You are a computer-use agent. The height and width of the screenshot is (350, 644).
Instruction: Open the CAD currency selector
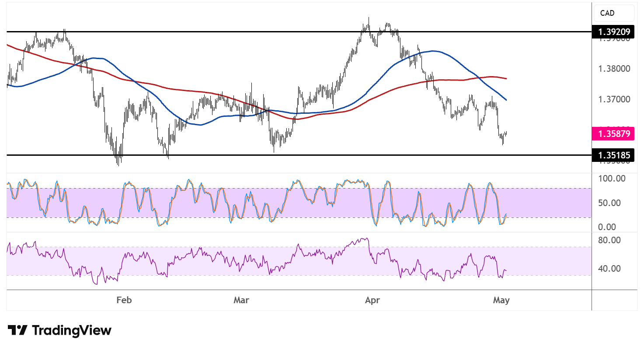[613, 13]
